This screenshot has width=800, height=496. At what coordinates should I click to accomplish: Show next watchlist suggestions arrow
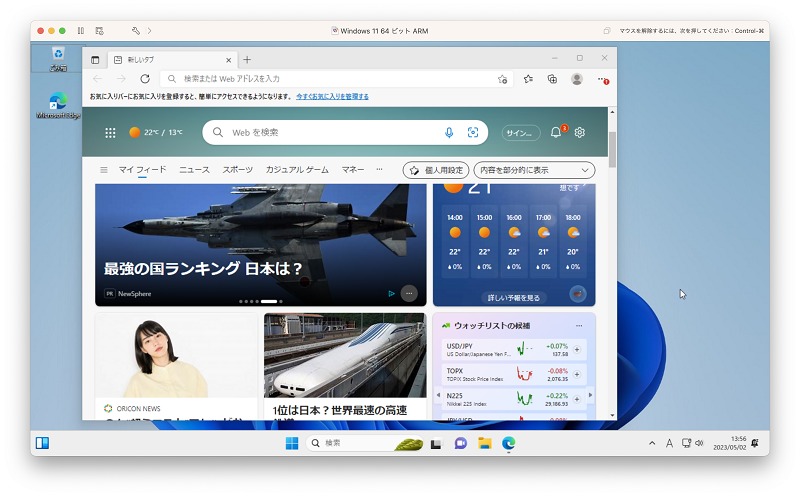[590, 395]
